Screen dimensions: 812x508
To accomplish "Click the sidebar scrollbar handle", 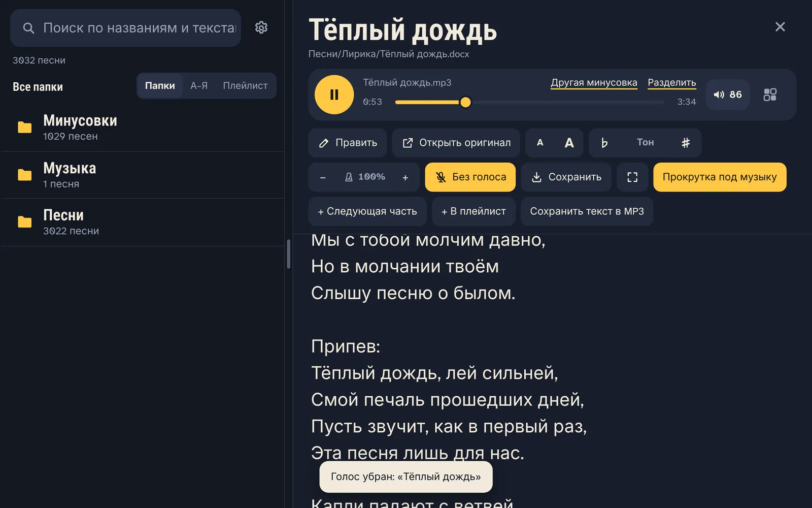I will [288, 254].
